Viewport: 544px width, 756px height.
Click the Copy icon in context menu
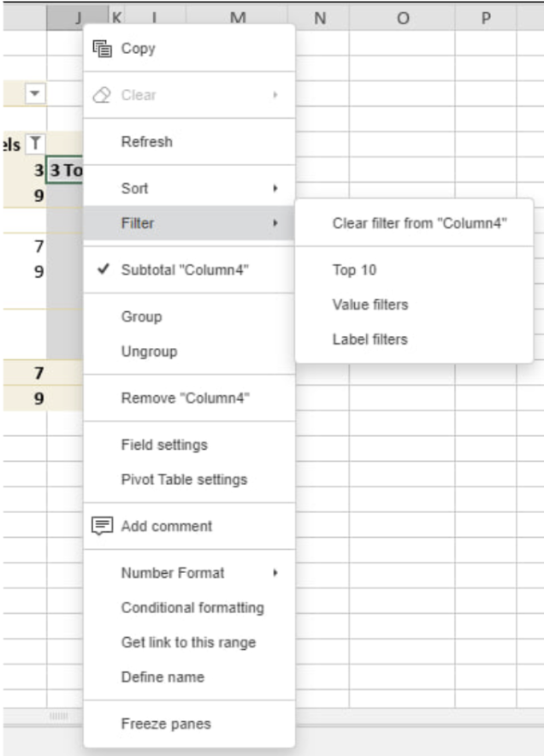(x=103, y=49)
